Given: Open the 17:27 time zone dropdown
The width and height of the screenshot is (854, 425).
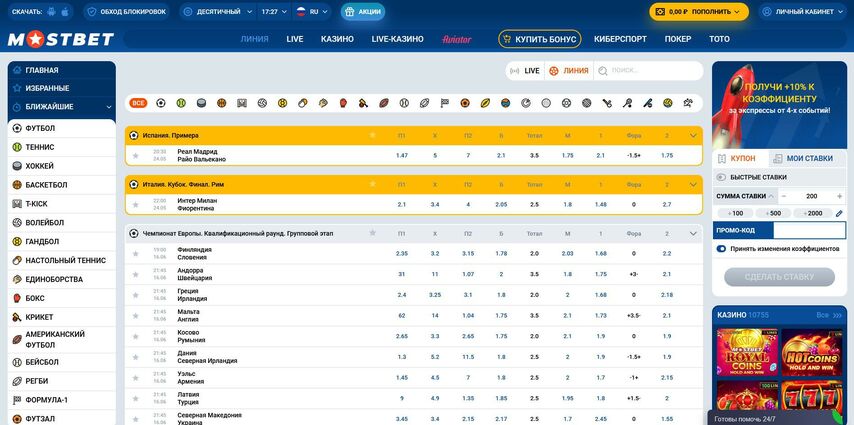Looking at the screenshot, I should click(x=274, y=11).
